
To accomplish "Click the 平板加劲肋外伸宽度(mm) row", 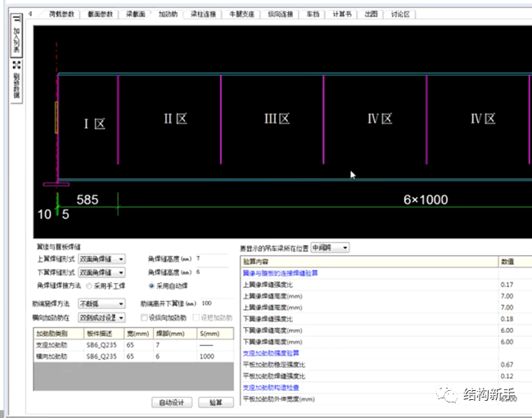I will [x=386, y=399].
